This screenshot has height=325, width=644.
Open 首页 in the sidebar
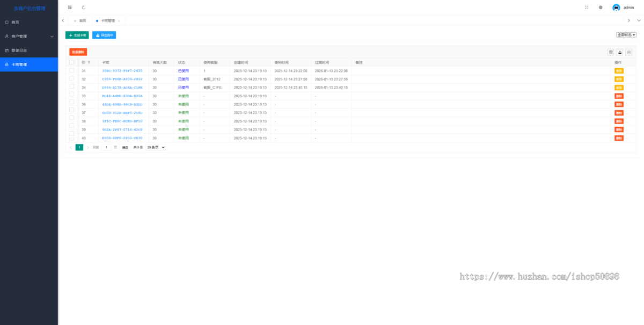pyautogui.click(x=29, y=22)
